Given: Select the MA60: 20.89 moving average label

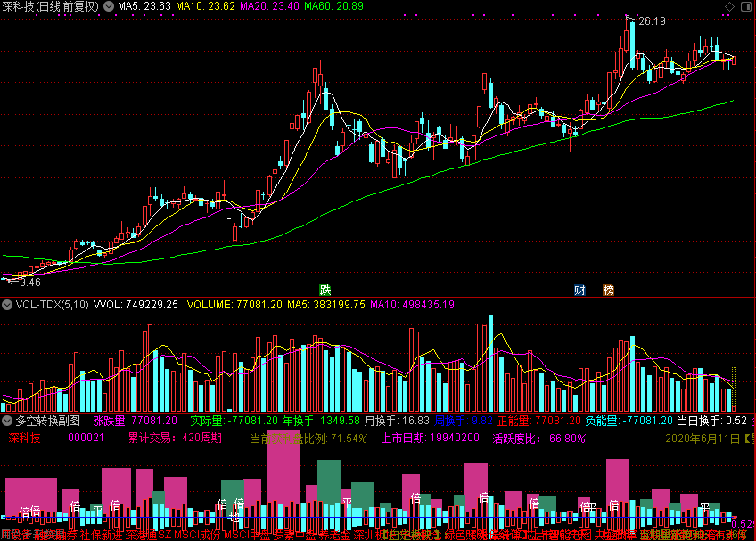Looking at the screenshot, I should point(333,6).
